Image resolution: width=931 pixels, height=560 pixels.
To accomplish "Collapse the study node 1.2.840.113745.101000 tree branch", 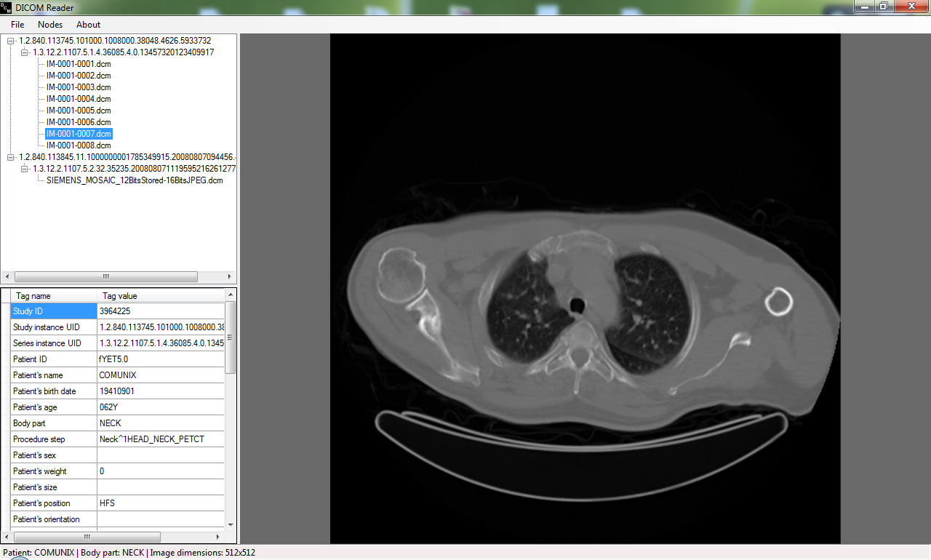I will point(9,40).
